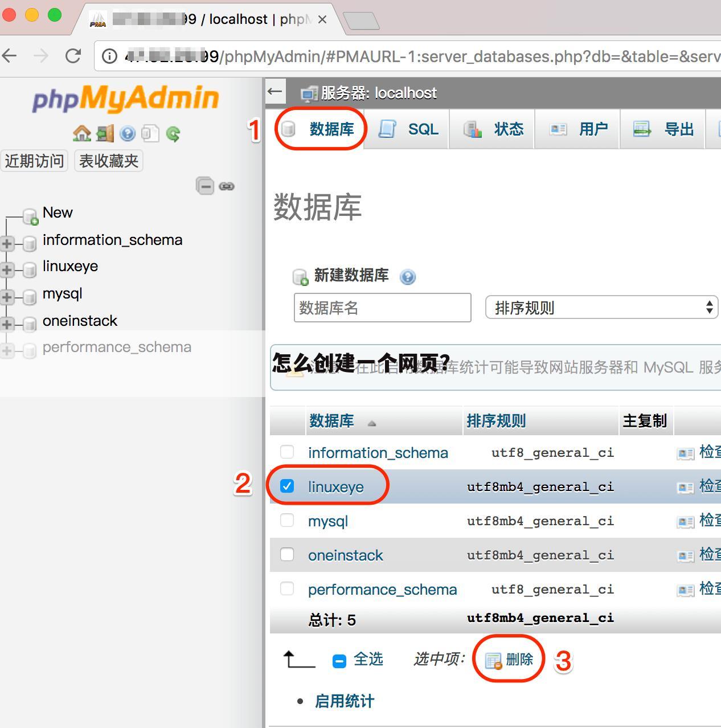Image resolution: width=721 pixels, height=728 pixels.
Task: Click the site info icon in address bar
Action: pos(110,56)
